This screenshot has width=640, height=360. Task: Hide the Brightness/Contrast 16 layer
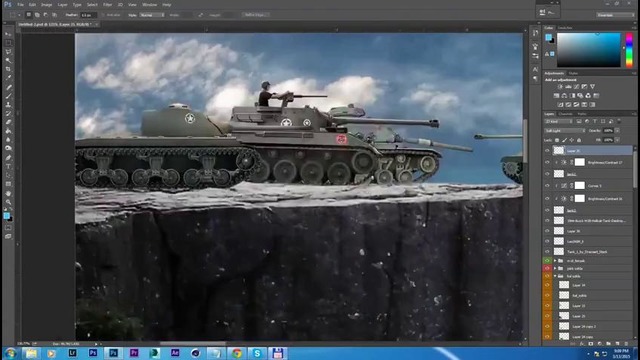547,199
